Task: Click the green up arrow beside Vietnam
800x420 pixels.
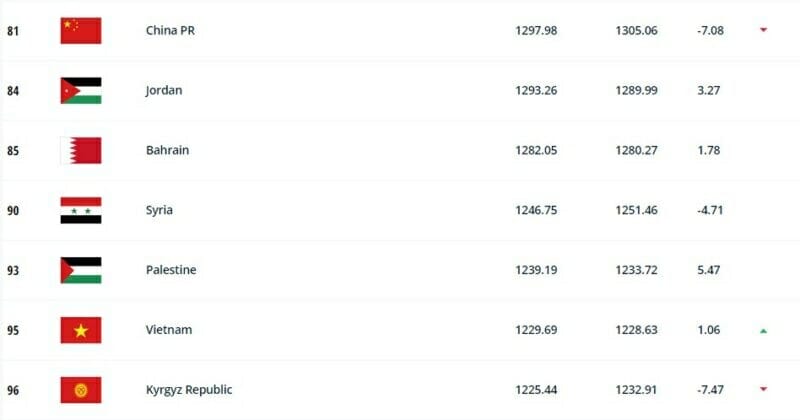Action: pos(763,330)
